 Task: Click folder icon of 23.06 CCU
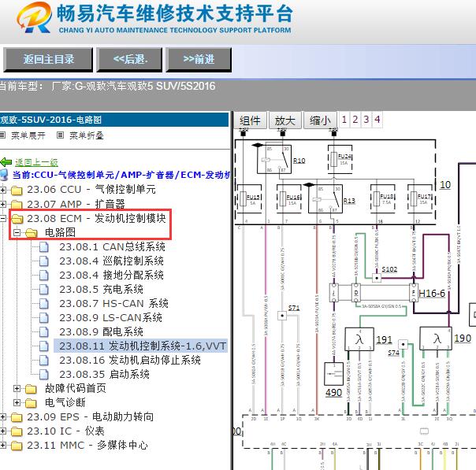17,191
